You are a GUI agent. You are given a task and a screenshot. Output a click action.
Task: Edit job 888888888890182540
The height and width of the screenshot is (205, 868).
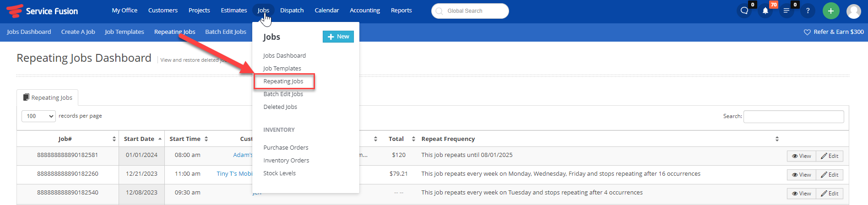[830, 194]
